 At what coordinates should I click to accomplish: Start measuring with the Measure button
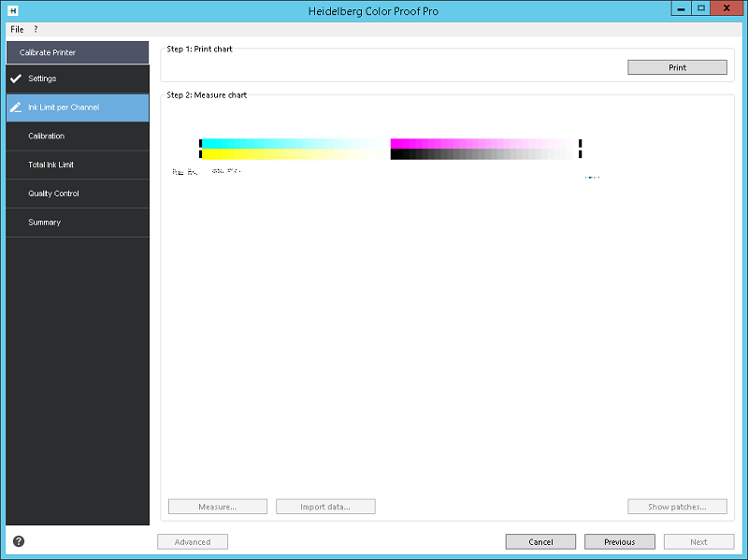tap(217, 506)
